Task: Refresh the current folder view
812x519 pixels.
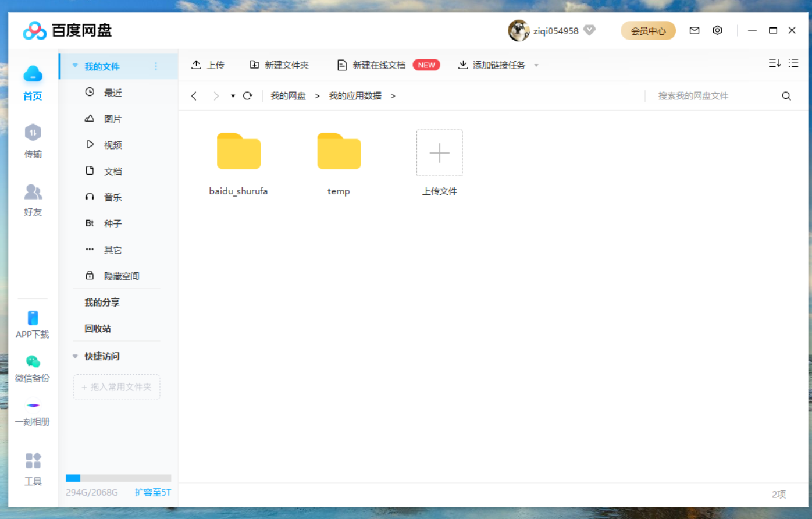Action: click(x=248, y=95)
